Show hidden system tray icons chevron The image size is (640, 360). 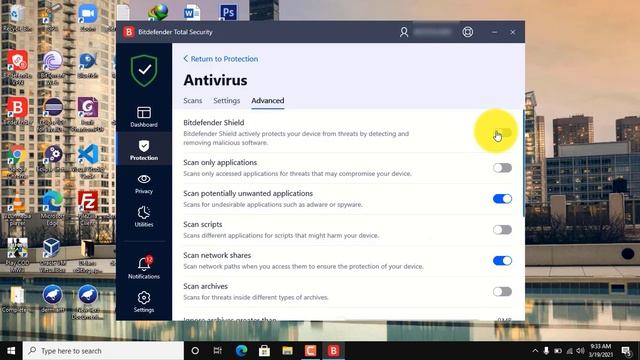point(535,351)
